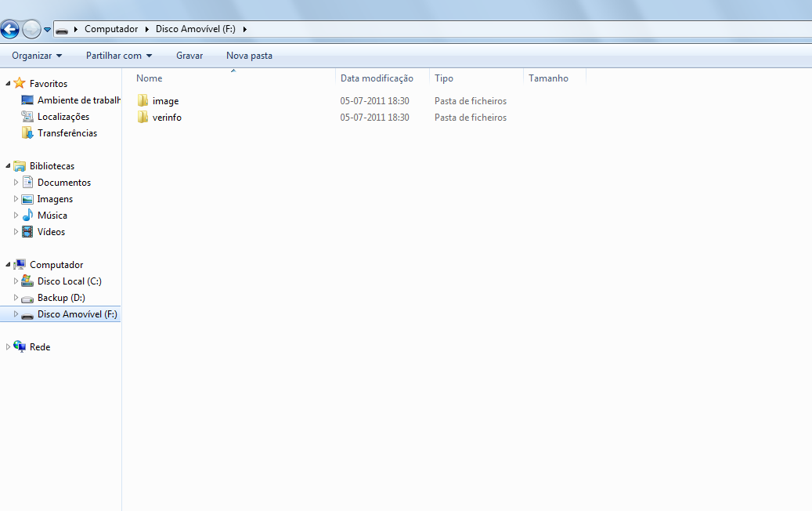Sort files by the Tamanho column

click(548, 78)
